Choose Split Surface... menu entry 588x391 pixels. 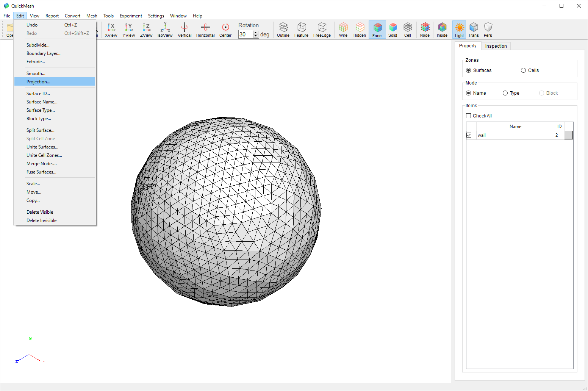point(55,130)
